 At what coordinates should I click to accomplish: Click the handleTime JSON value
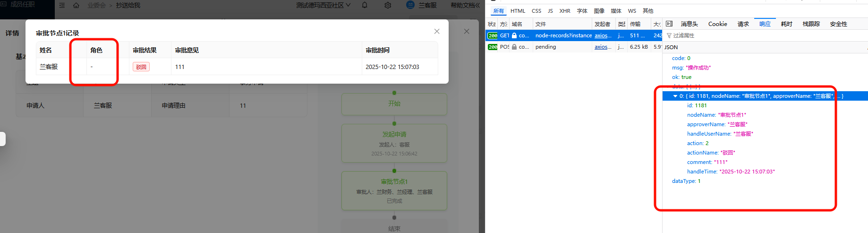pyautogui.click(x=747, y=172)
